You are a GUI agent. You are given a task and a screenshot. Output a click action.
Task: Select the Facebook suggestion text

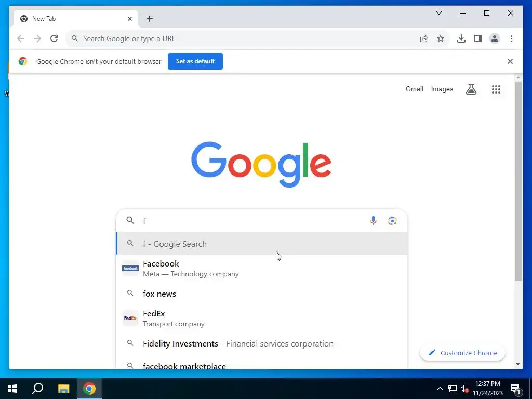262,269
